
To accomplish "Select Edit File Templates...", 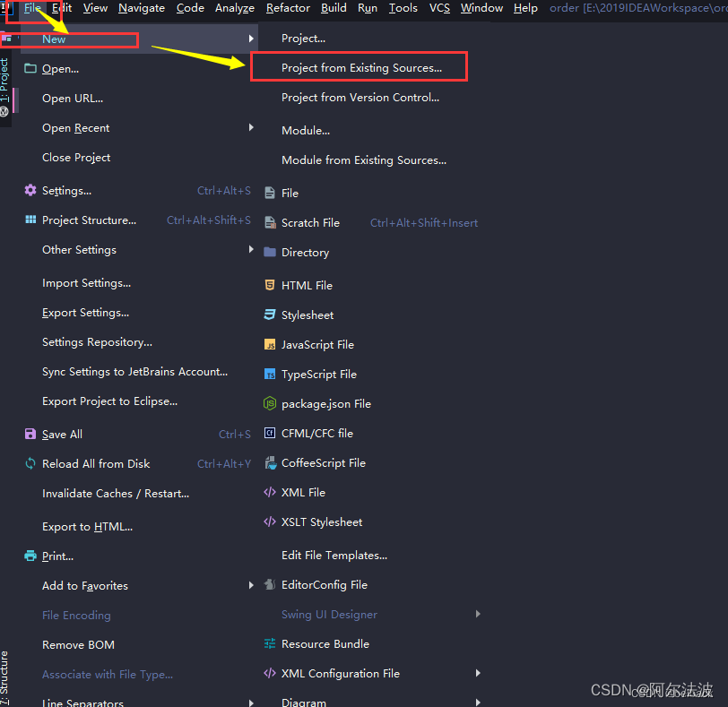I will (334, 556).
